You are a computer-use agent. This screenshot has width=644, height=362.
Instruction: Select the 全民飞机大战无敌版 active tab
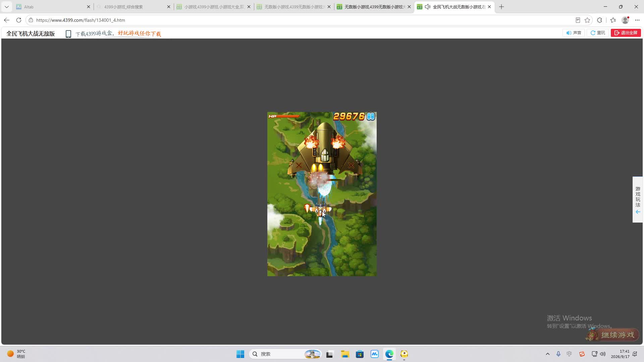[x=454, y=7]
